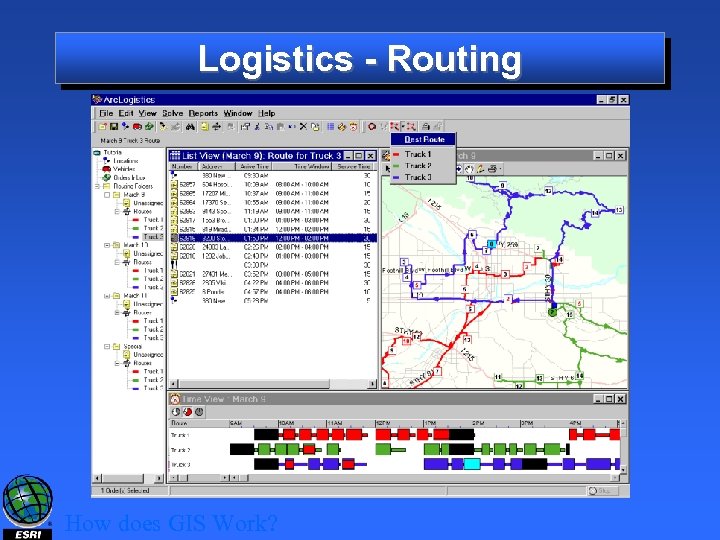
Task: Click the new project folder toolbar icon
Action: [x=102, y=126]
